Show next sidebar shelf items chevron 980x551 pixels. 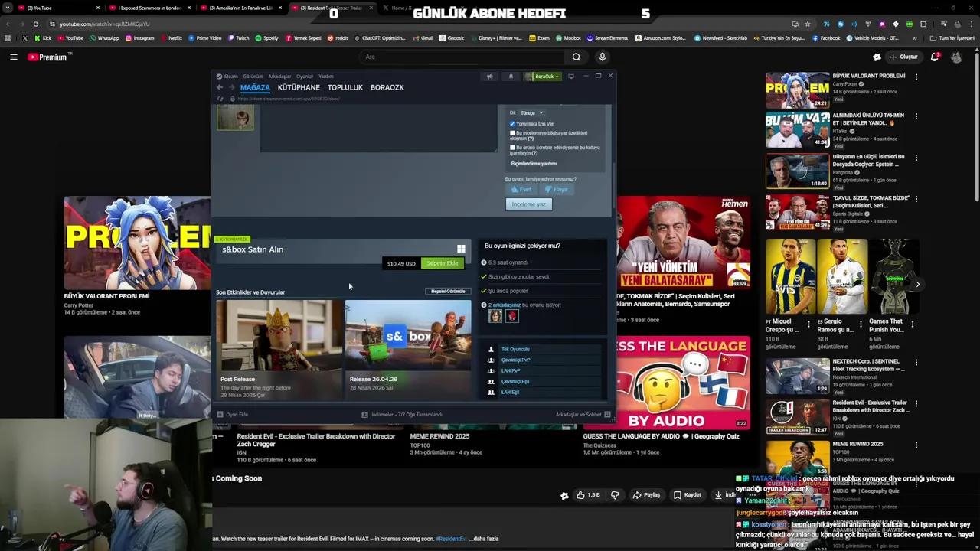(x=917, y=284)
